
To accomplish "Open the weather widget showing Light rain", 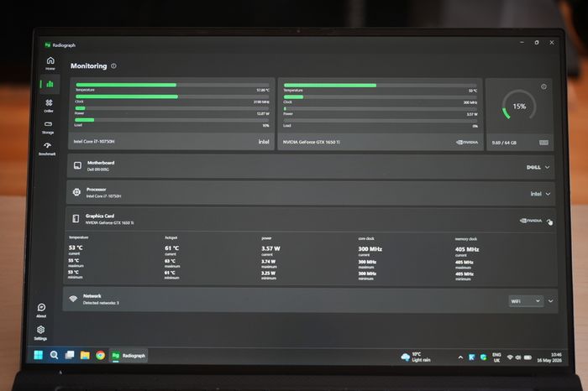I will [416, 357].
